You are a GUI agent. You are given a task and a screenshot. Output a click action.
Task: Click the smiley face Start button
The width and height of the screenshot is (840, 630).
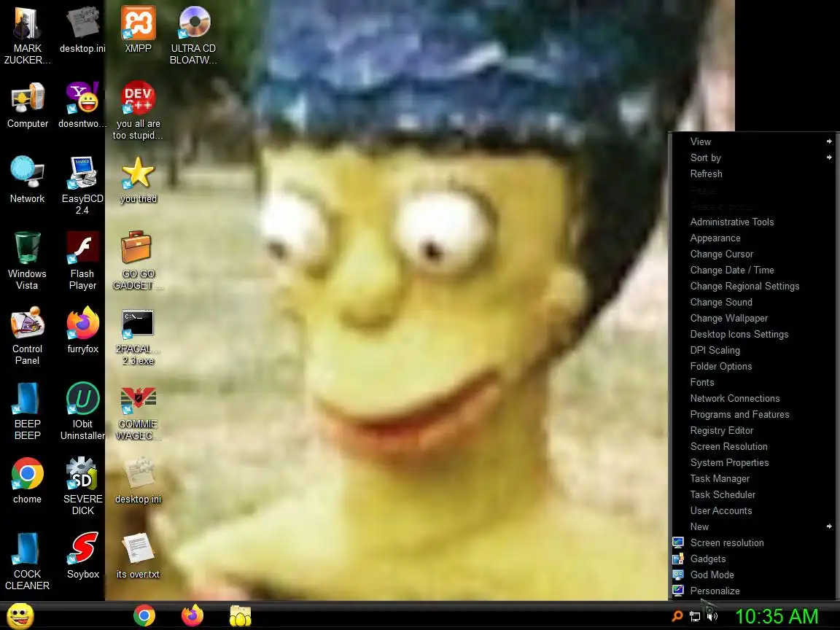20,616
